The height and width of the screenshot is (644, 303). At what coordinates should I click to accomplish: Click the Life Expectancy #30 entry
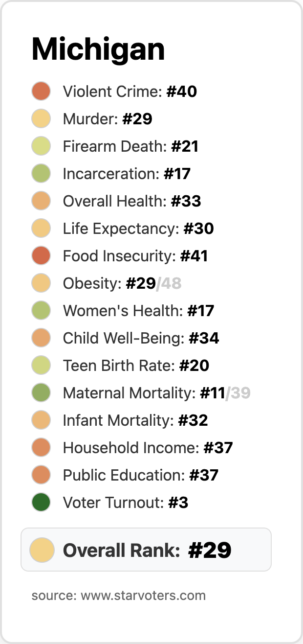tap(138, 229)
